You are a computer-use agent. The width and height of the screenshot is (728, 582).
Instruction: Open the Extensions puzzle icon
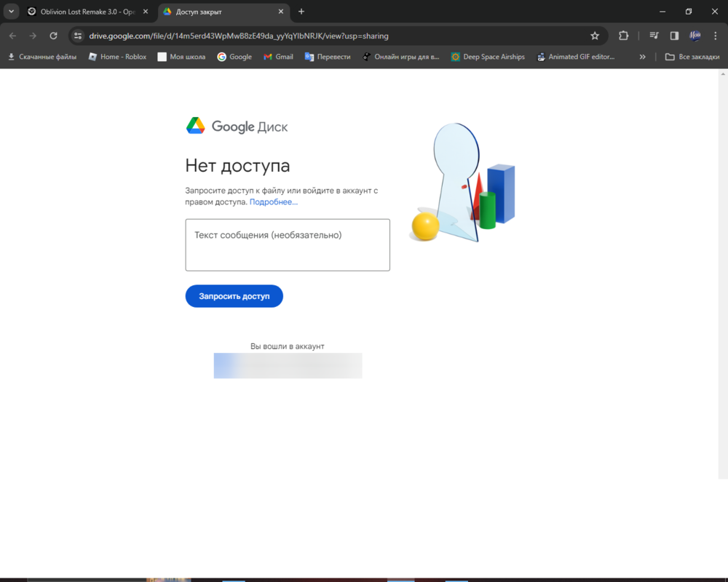(x=623, y=36)
